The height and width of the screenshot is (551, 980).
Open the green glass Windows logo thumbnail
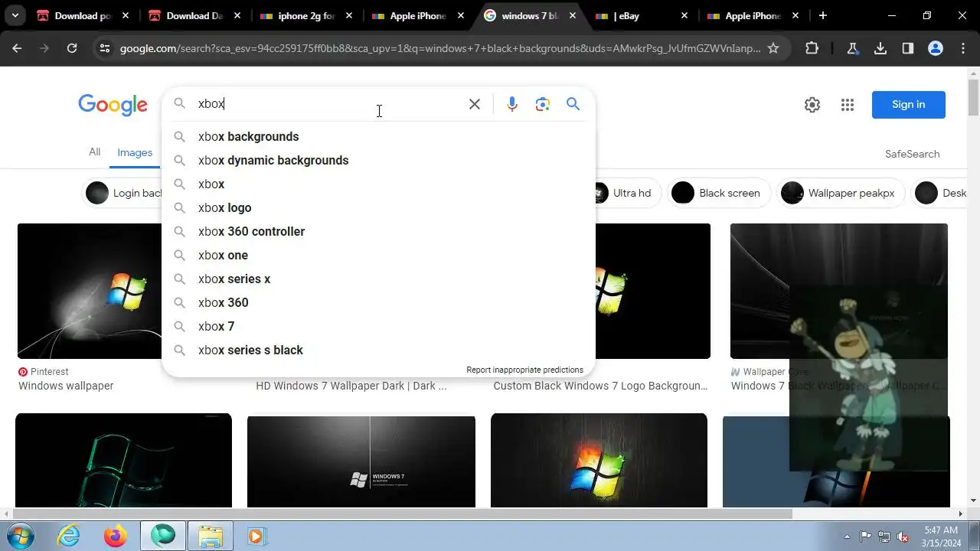pyautogui.click(x=123, y=460)
